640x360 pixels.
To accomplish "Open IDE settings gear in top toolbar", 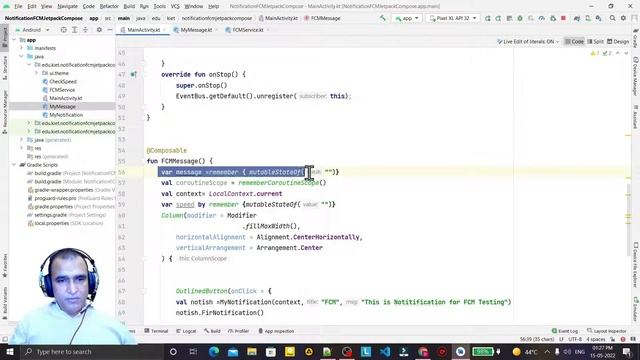I will [x=623, y=18].
